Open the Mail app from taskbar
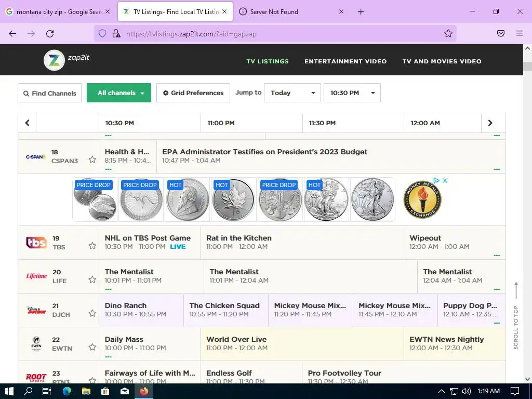This screenshot has height=399, width=532. (x=125, y=391)
